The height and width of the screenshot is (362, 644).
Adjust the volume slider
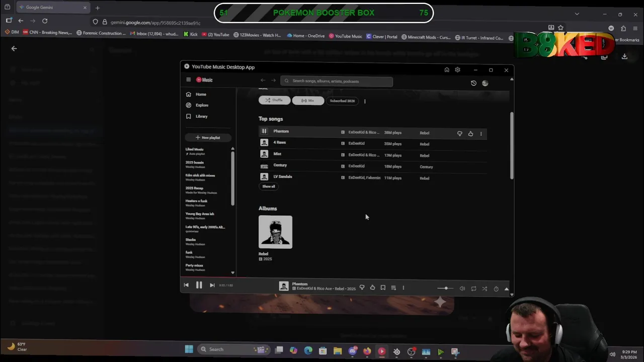pos(445,288)
